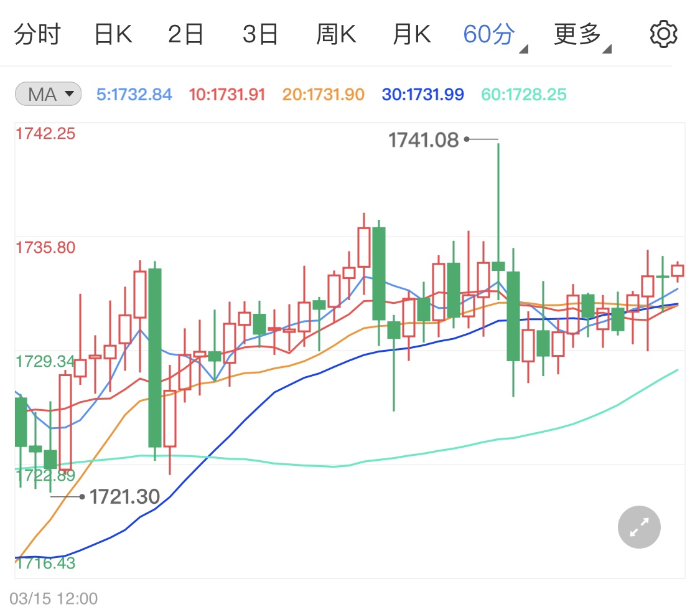Expand chart to fullscreen view

pyautogui.click(x=639, y=527)
